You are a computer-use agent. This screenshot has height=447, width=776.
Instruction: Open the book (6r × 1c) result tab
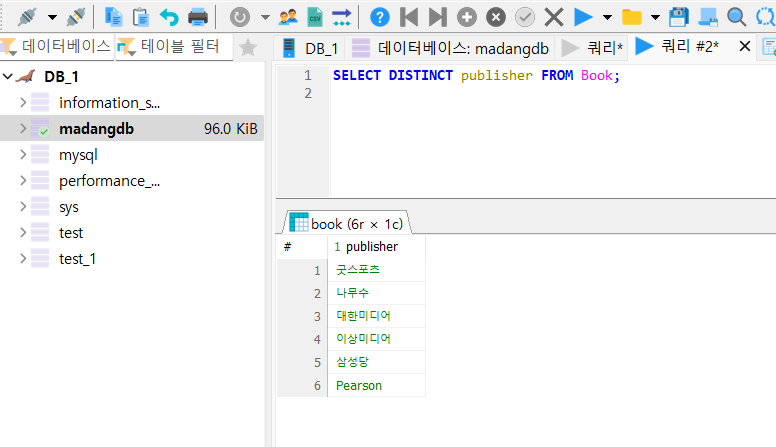[346, 223]
